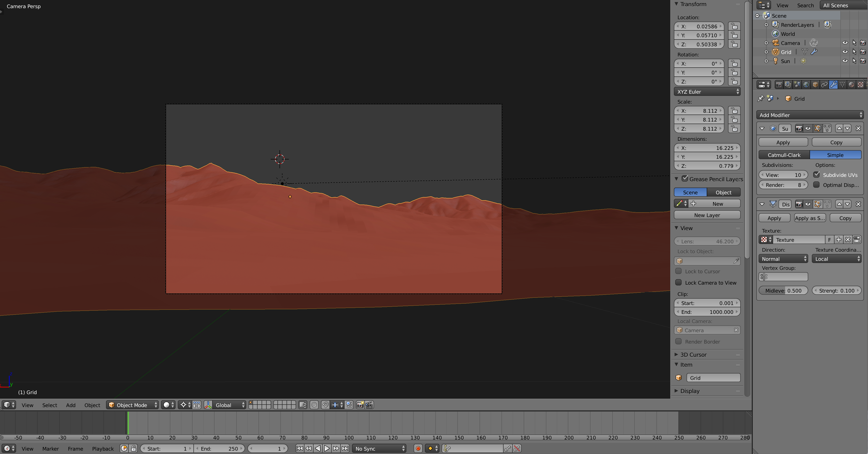This screenshot has height=454, width=868.
Task: Play the animation forward
Action: pos(327,449)
